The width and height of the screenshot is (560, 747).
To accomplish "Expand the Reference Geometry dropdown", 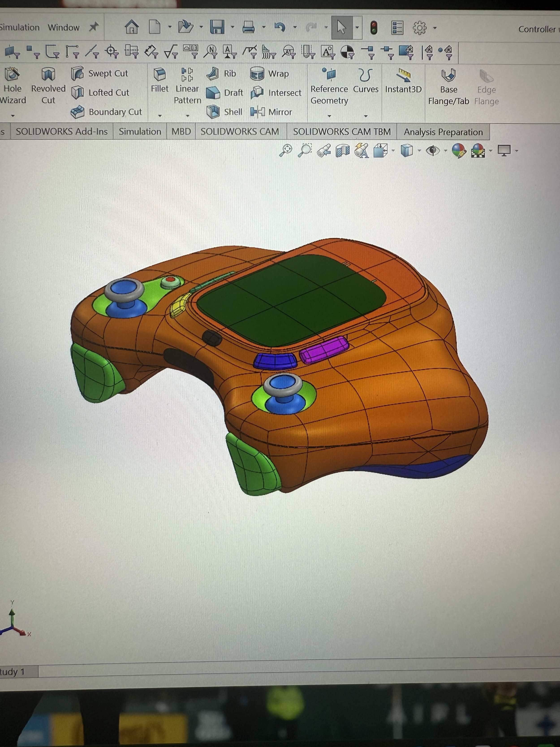I will point(330,116).
